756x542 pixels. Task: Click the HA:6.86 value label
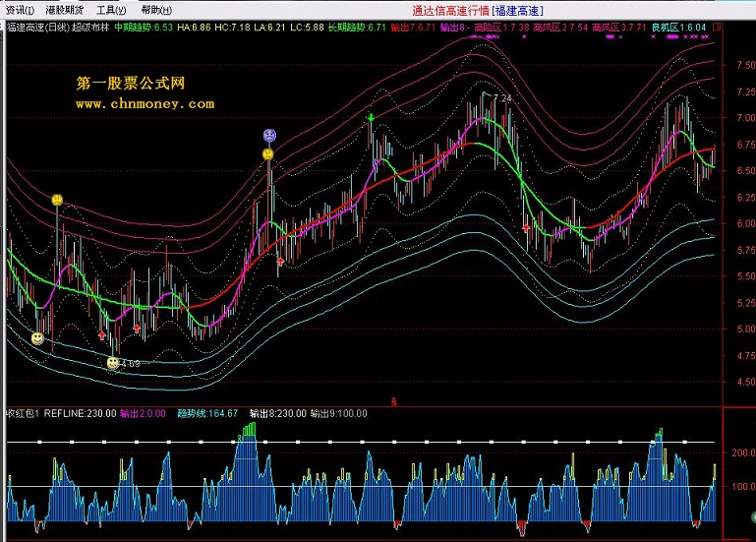(x=194, y=27)
